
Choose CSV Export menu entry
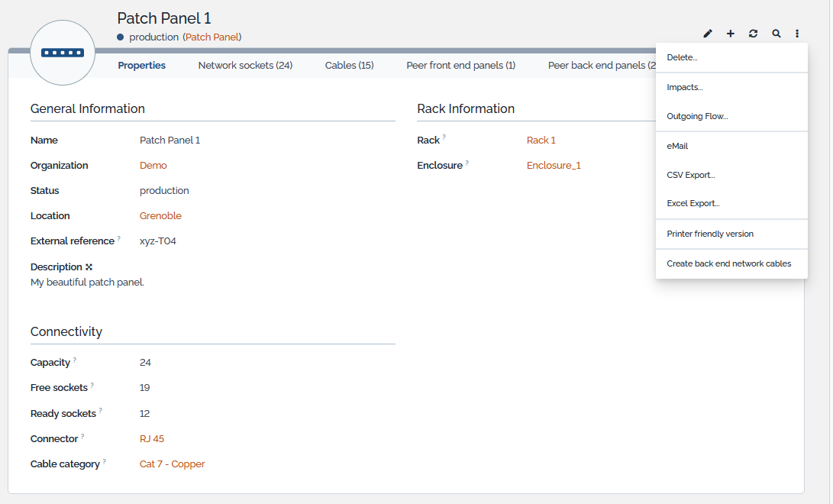690,176
